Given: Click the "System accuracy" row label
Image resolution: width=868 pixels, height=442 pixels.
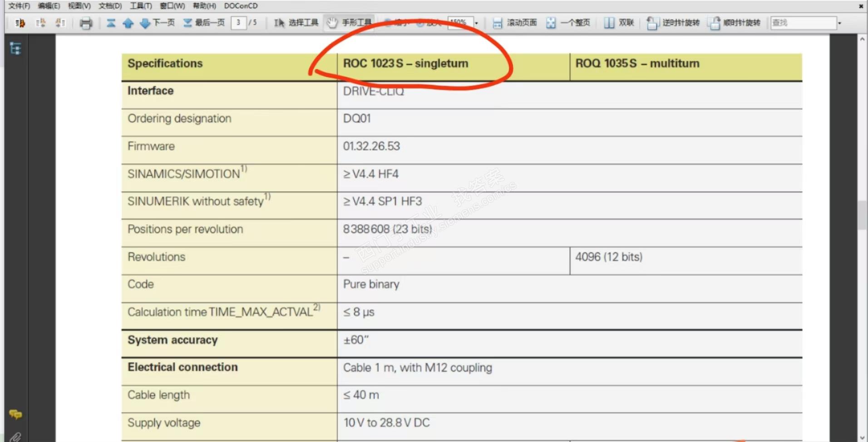Looking at the screenshot, I should point(173,340).
